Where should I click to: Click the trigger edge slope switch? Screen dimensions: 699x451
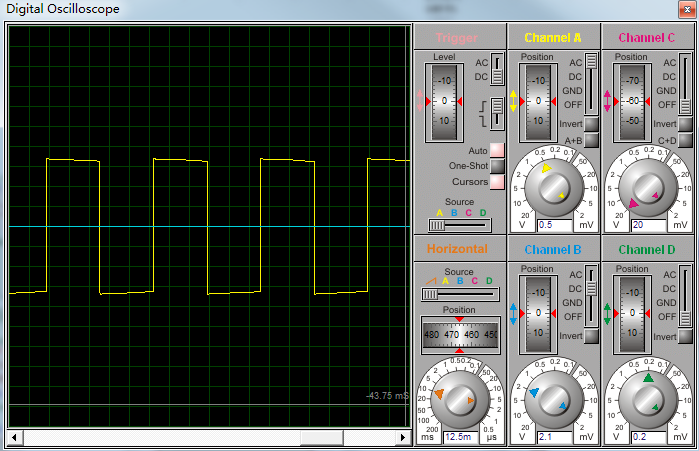click(x=497, y=114)
